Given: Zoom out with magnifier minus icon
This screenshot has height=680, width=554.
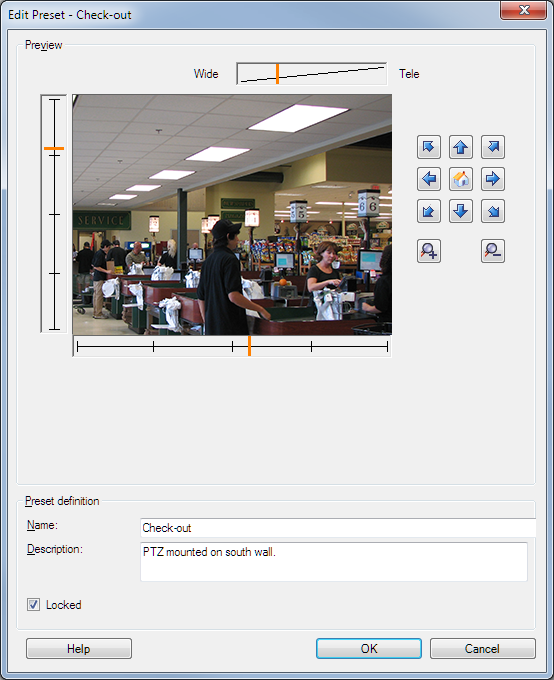Looking at the screenshot, I should point(493,251).
